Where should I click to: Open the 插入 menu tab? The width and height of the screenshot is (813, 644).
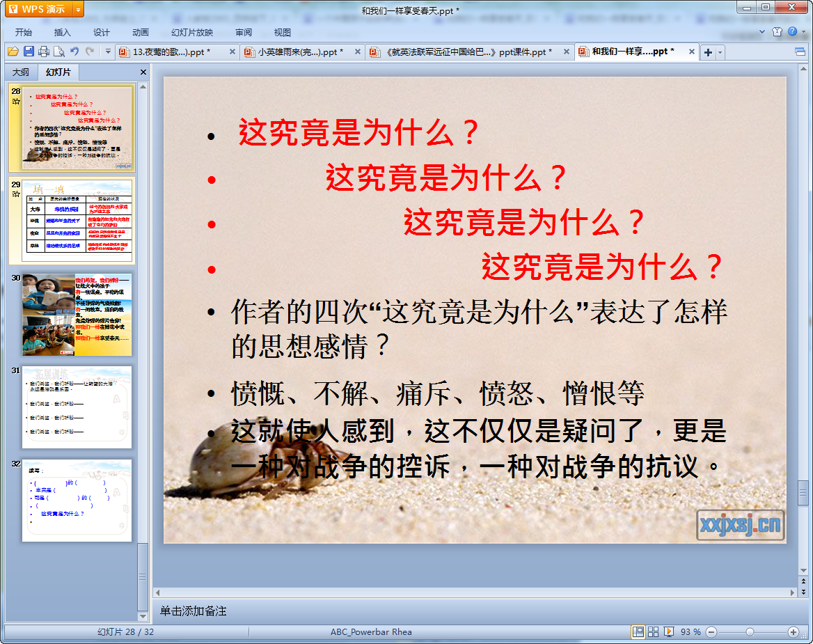pos(63,32)
